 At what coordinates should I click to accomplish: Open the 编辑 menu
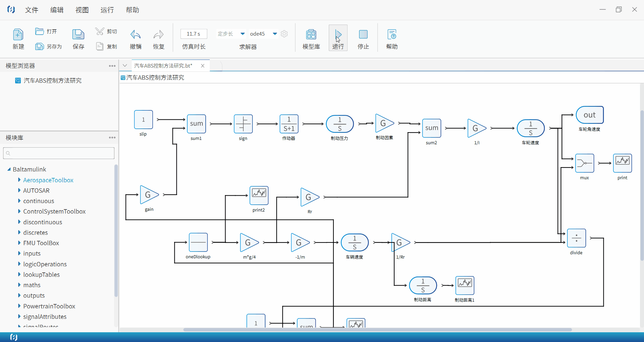(x=57, y=10)
